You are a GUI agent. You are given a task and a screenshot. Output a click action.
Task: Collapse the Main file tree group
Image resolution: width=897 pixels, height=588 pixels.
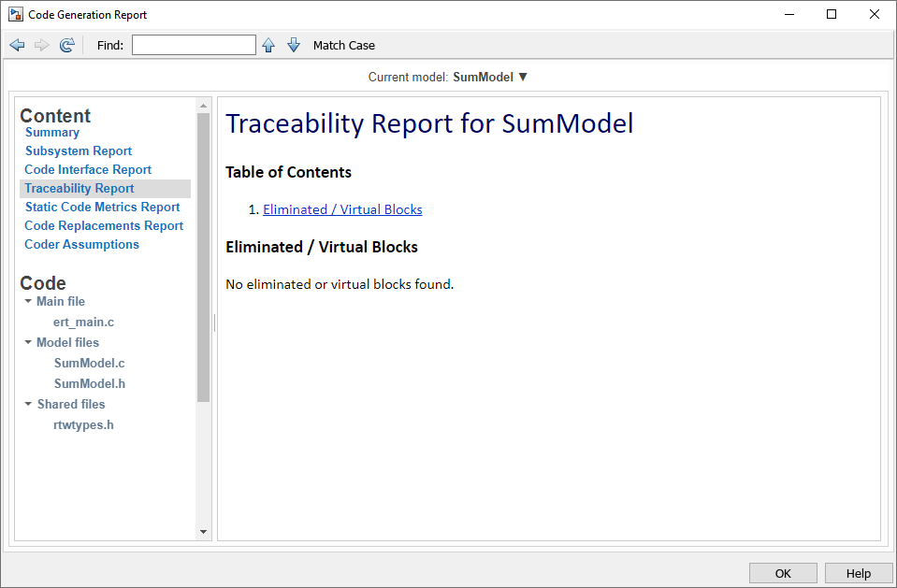(29, 301)
